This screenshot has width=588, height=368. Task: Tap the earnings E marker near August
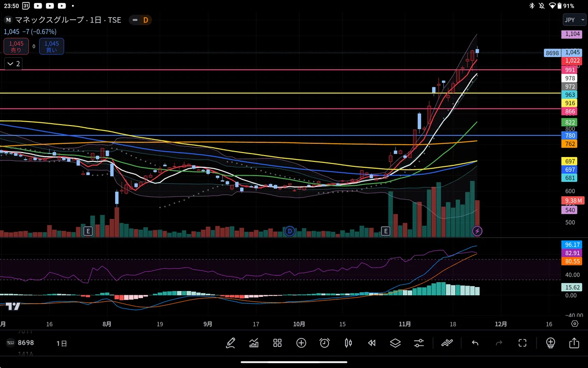click(88, 231)
